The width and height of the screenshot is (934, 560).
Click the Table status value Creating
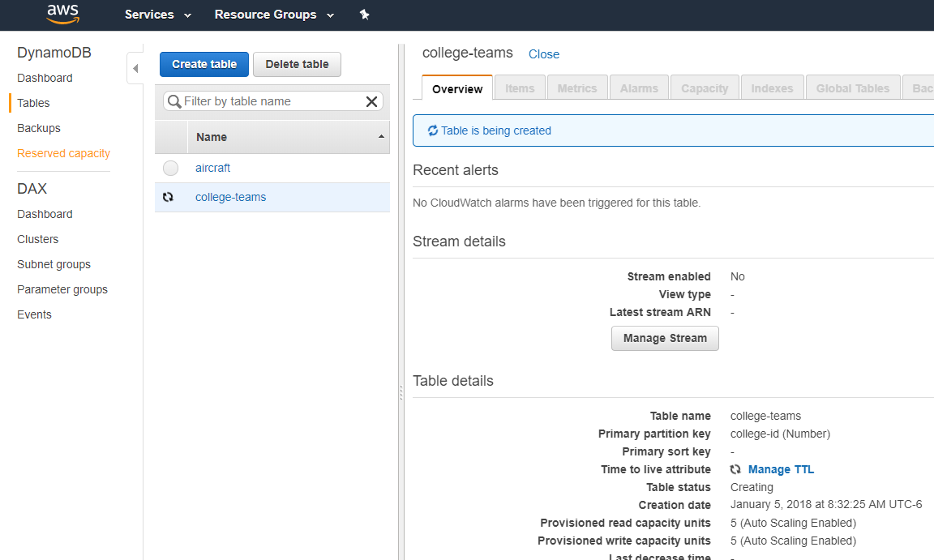pos(752,487)
